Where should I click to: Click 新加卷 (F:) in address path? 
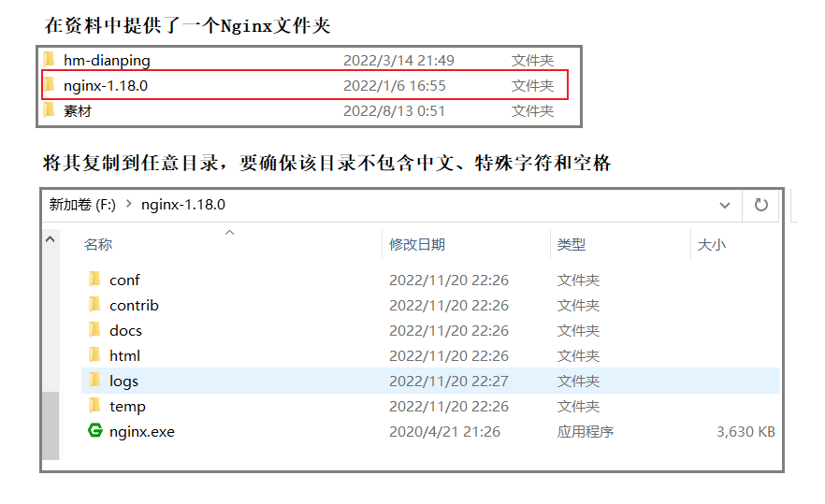click(82, 205)
